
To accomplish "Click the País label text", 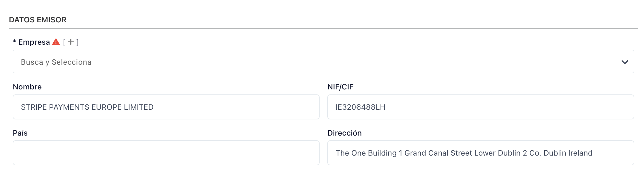I will click(x=20, y=133).
